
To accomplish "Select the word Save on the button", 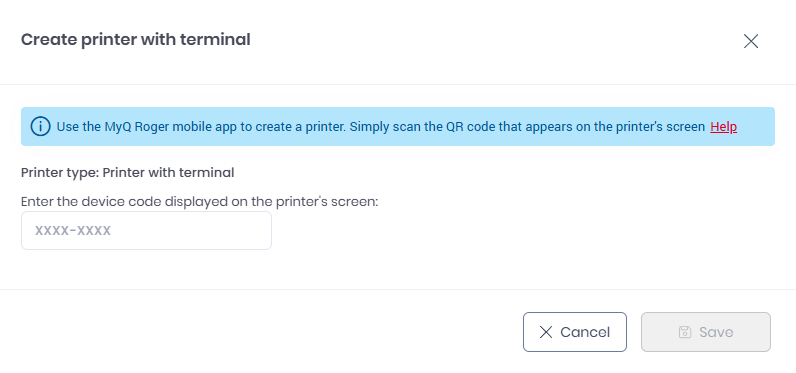I will pos(716,332).
